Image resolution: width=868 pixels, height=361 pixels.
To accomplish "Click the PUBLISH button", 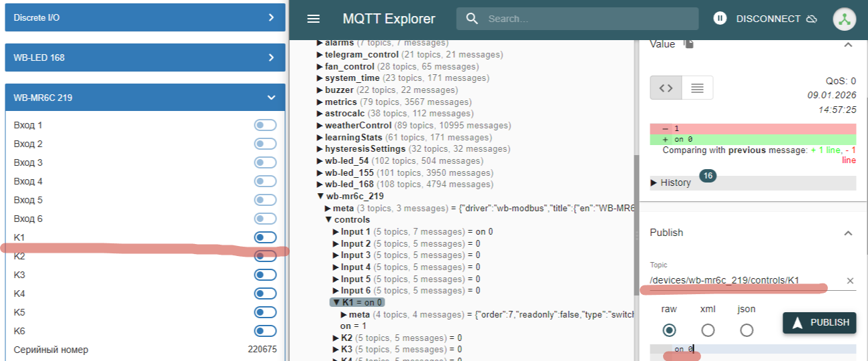I will pyautogui.click(x=820, y=322).
